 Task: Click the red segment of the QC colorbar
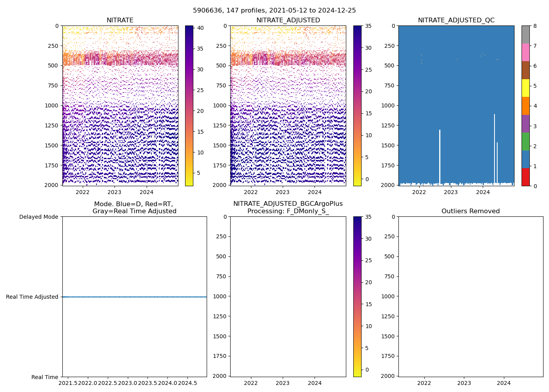[525, 177]
